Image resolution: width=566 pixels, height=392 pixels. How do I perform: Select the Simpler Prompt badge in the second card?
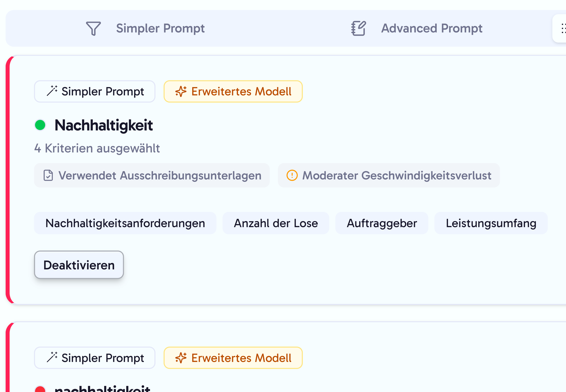click(x=95, y=358)
